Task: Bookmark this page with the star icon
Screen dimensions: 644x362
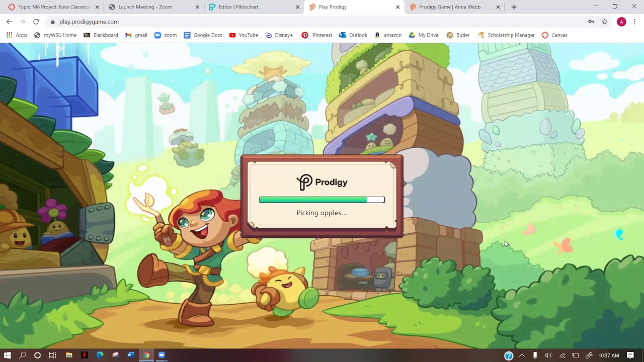Action: (605, 22)
